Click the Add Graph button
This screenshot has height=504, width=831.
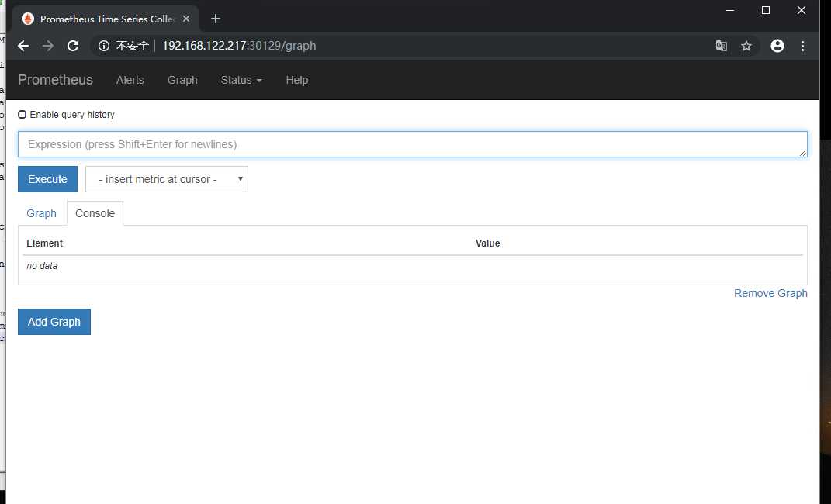(x=54, y=322)
